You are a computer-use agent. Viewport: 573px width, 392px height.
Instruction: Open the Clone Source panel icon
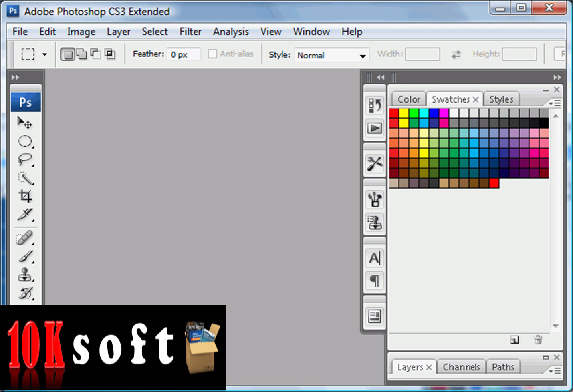point(375,222)
